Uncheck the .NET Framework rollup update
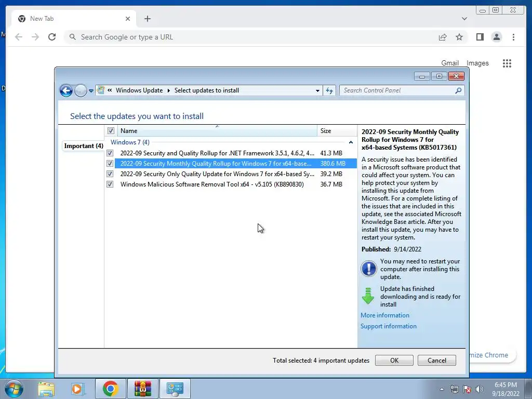532x399 pixels. 110,153
